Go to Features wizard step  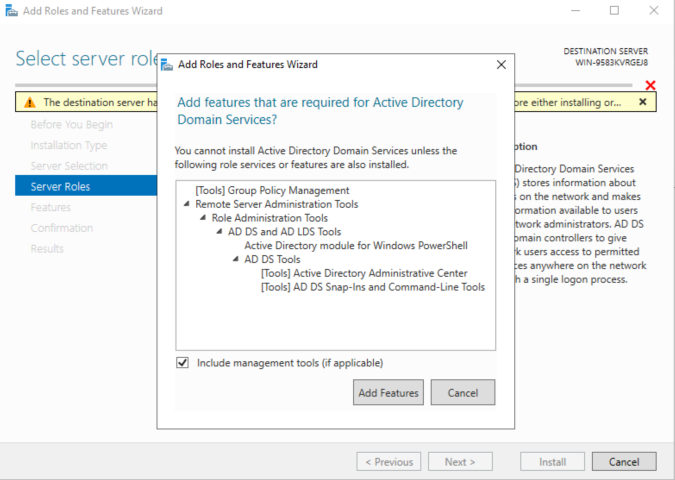(50, 207)
